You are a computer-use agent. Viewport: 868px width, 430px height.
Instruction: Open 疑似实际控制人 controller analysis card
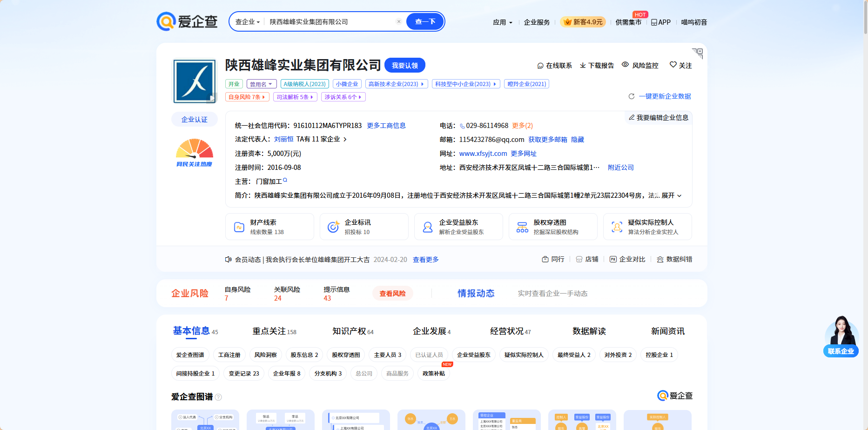(x=647, y=227)
